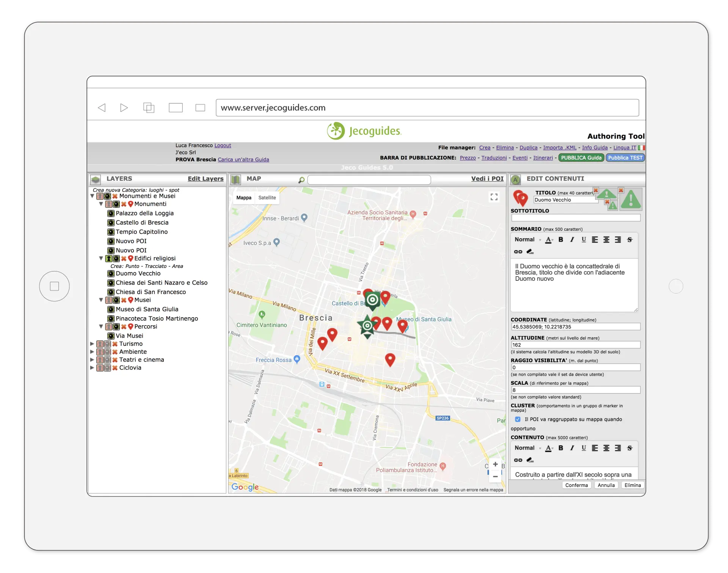
Task: Click the bold icon in the Sommario toolbar
Action: pyautogui.click(x=561, y=239)
